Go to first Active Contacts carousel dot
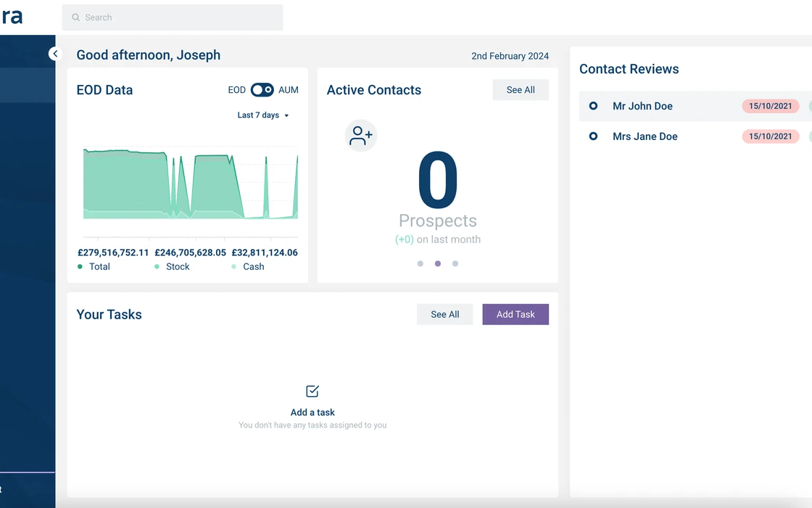This screenshot has height=508, width=812. click(420, 264)
